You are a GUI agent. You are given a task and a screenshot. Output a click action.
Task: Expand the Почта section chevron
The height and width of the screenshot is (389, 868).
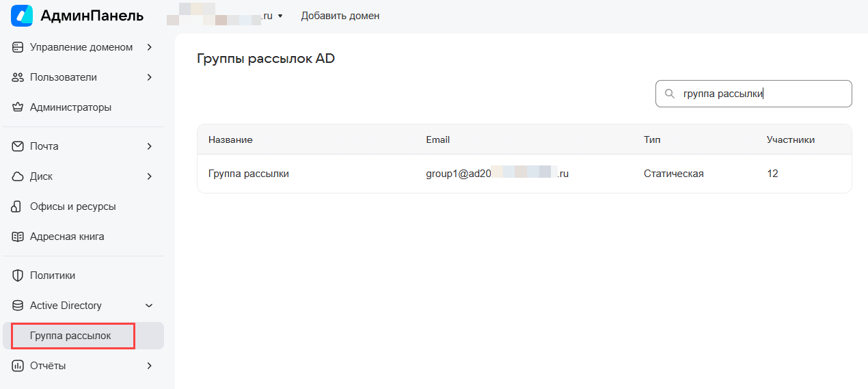tap(149, 146)
